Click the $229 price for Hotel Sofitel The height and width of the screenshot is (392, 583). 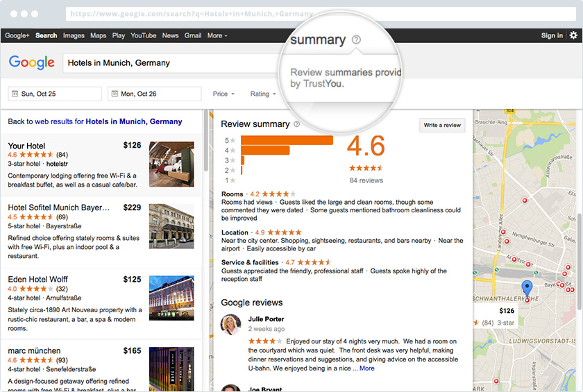(132, 207)
